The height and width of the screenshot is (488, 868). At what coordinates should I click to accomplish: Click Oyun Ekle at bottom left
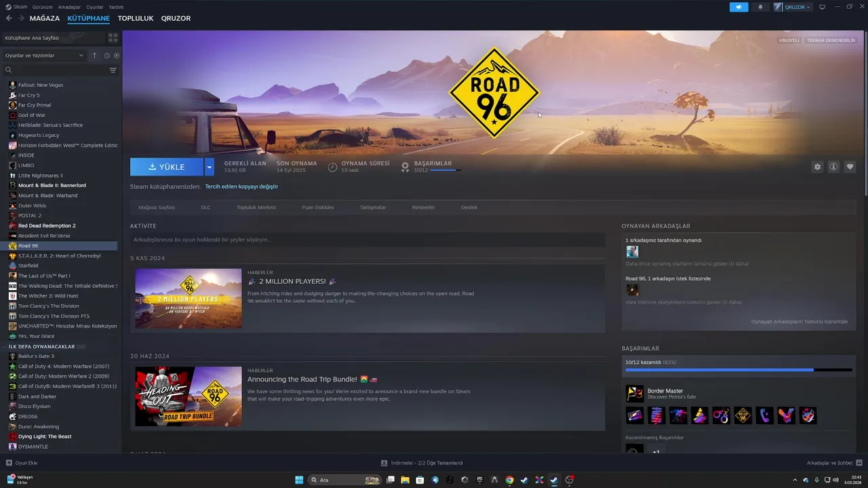click(22, 463)
